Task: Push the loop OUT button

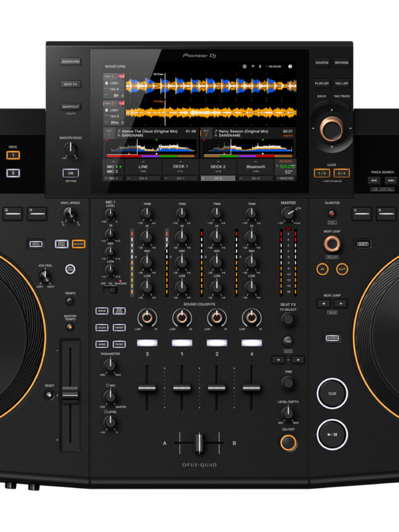Action: point(342,269)
